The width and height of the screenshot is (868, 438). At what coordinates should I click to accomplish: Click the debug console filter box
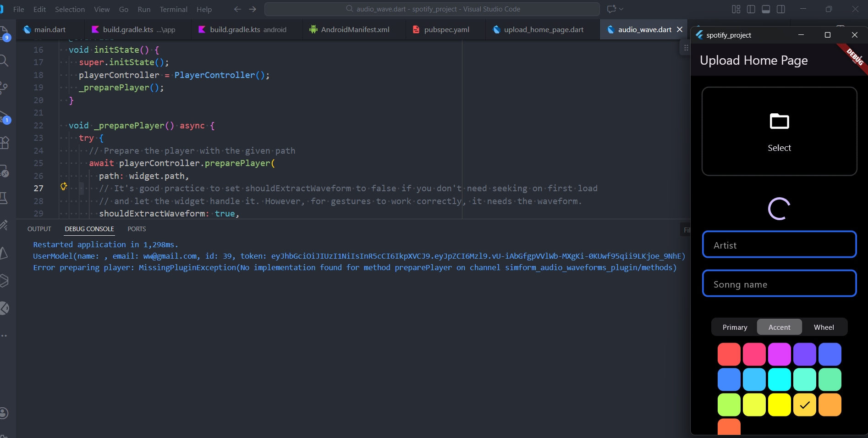pyautogui.click(x=685, y=230)
